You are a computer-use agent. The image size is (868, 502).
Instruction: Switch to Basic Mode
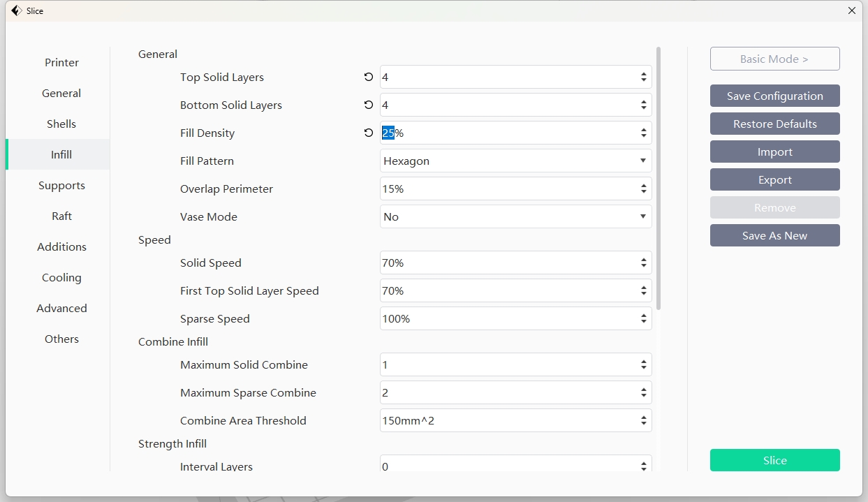774,59
